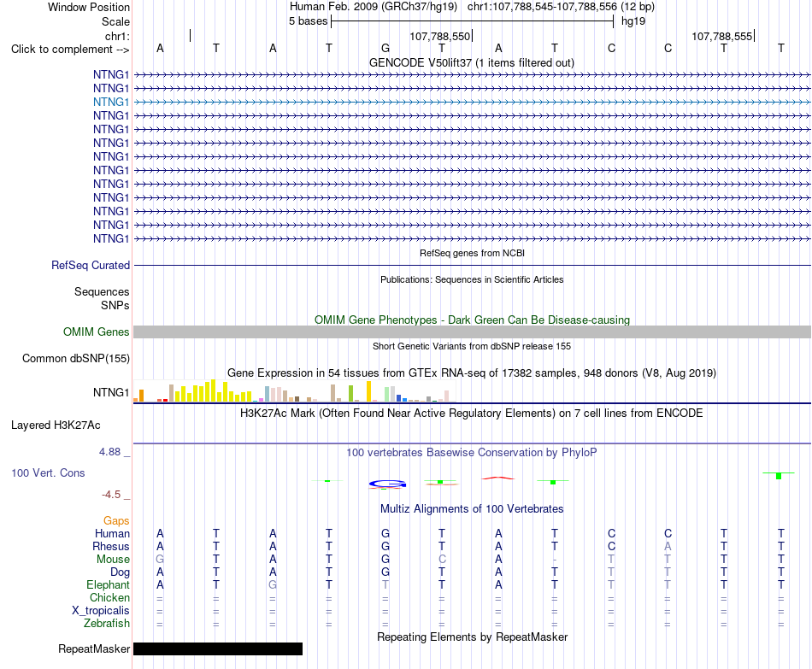Click the Window Position label
Image resolution: width=812 pixels, height=669 pixels.
click(x=89, y=7)
